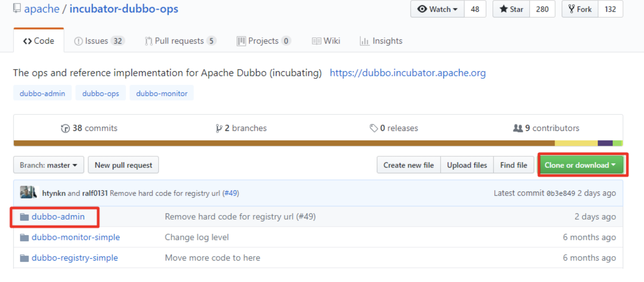Click the commits clock icon

tap(65, 129)
